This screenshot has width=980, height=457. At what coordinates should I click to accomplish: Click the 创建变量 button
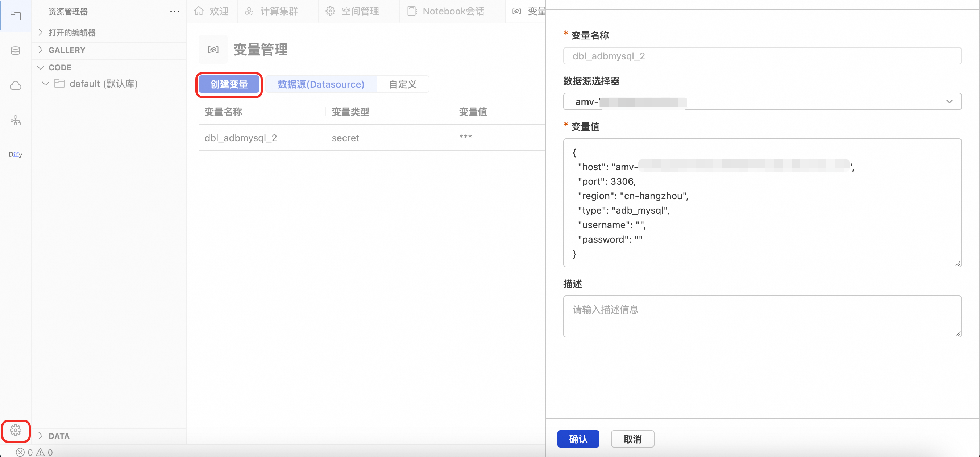(x=229, y=84)
